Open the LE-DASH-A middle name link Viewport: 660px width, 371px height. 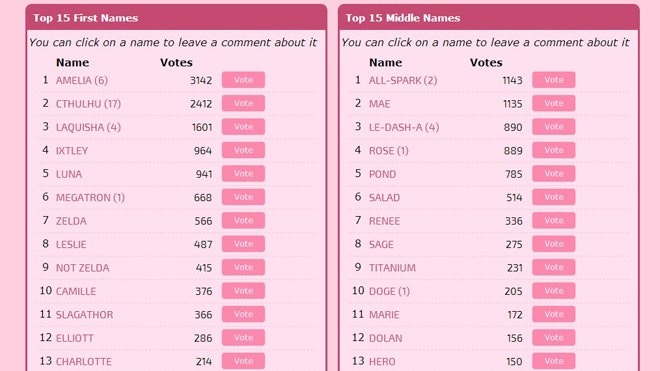[404, 127]
